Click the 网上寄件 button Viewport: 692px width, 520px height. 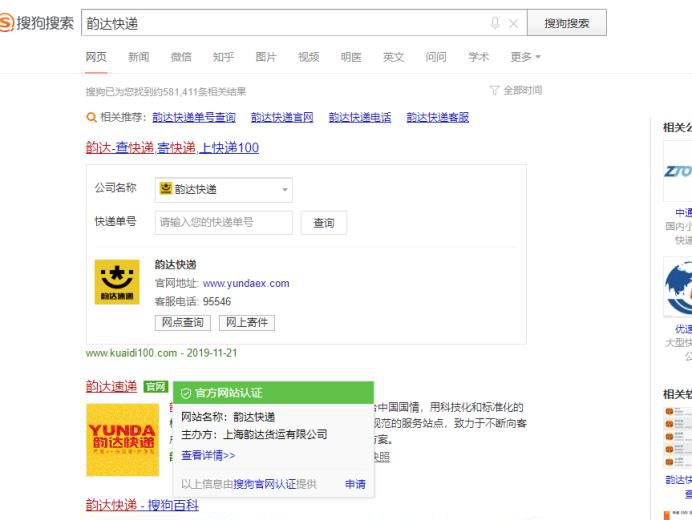tap(247, 322)
